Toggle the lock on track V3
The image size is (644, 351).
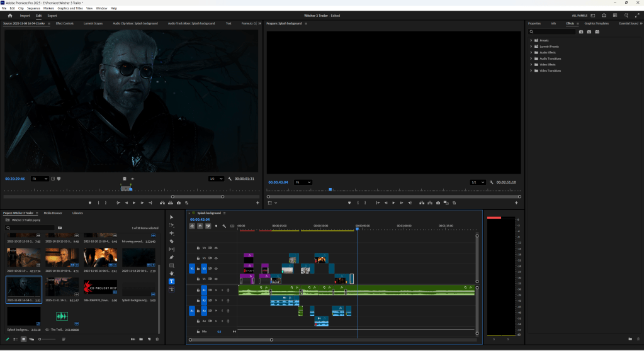(198, 259)
